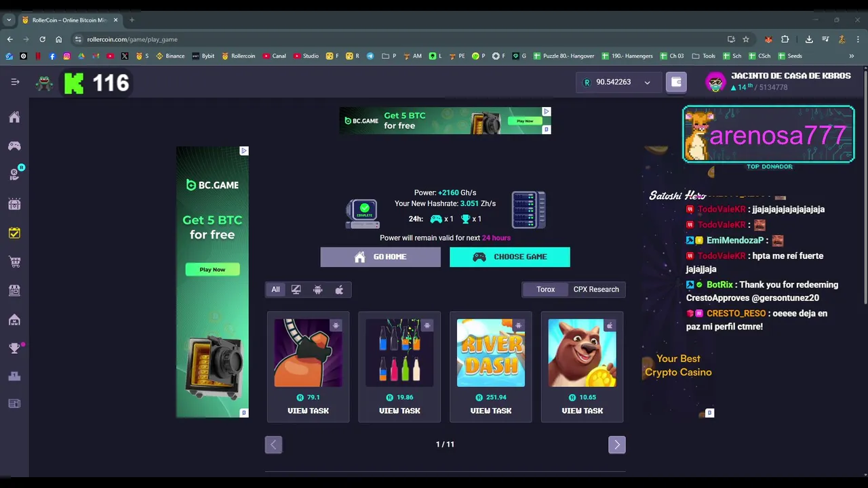The height and width of the screenshot is (488, 868).
Task: Open the Tools bookmark folder
Action: 704,56
